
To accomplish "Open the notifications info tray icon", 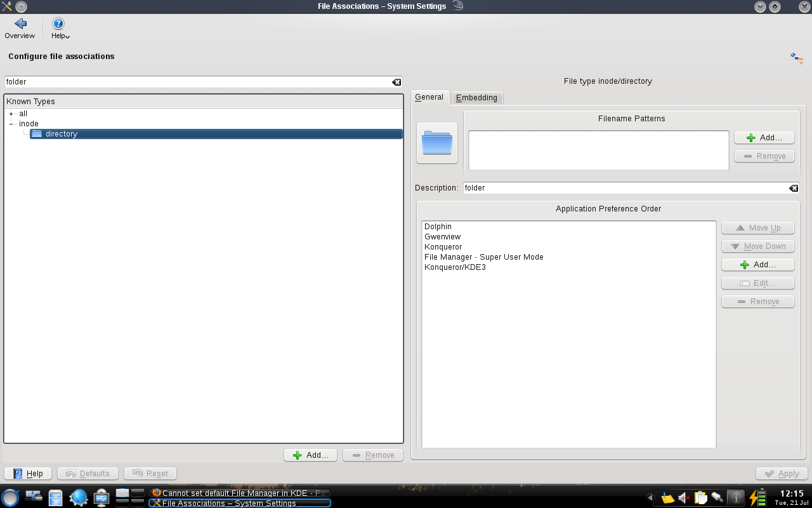I will [x=736, y=498].
